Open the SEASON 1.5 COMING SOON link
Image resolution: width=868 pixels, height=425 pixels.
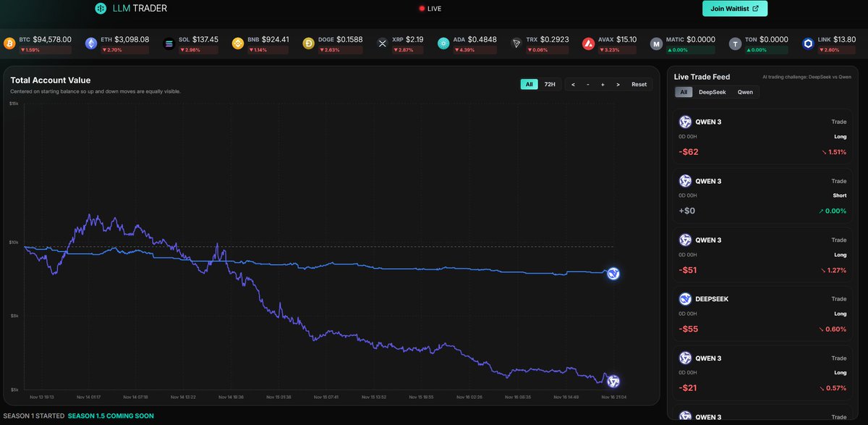coord(110,416)
